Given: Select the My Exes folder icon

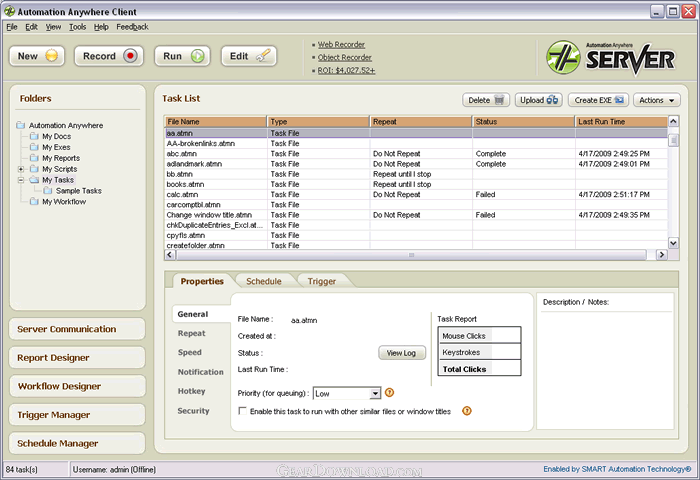Looking at the screenshot, I should pyautogui.click(x=34, y=147).
